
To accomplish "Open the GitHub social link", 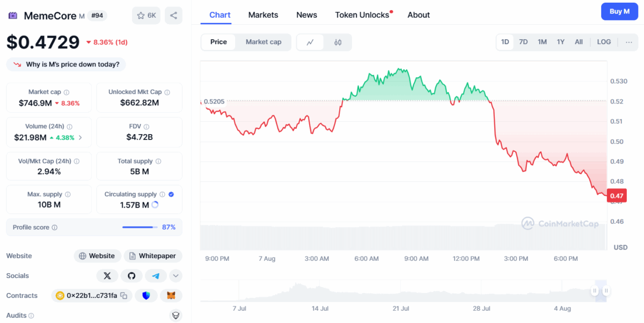I will 131,276.
